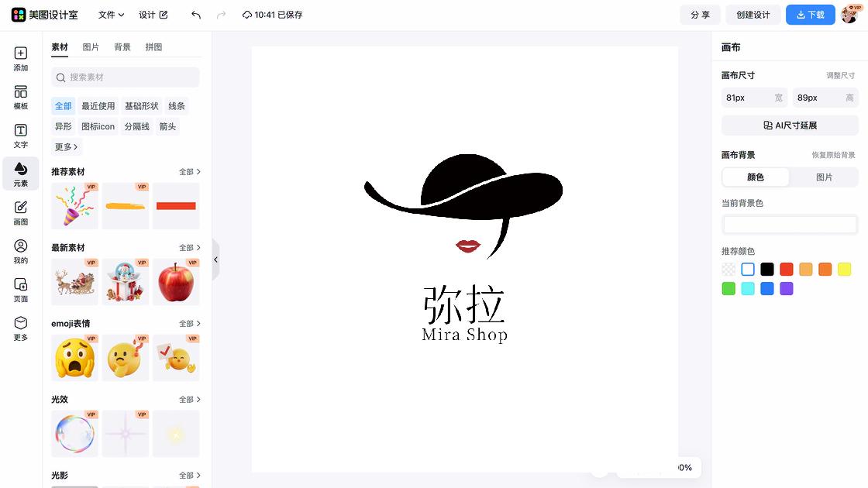Select the 文字 (Text) sidebar tool
Viewport: 868px width, 488px height.
click(x=20, y=136)
